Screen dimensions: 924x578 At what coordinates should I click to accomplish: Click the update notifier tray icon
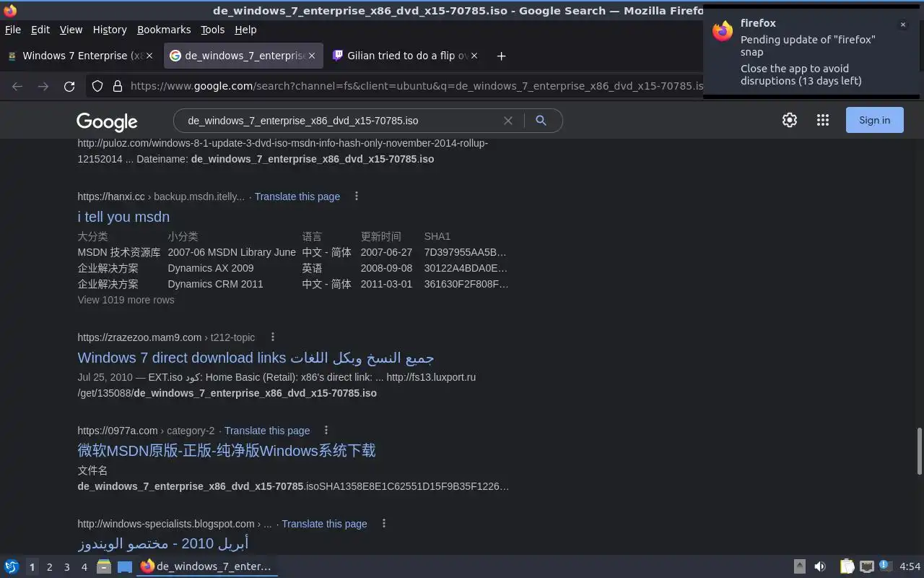click(x=886, y=566)
